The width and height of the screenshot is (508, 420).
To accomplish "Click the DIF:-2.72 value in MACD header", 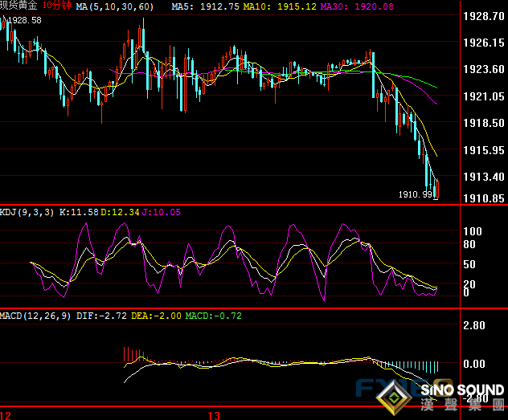I will coord(106,316).
